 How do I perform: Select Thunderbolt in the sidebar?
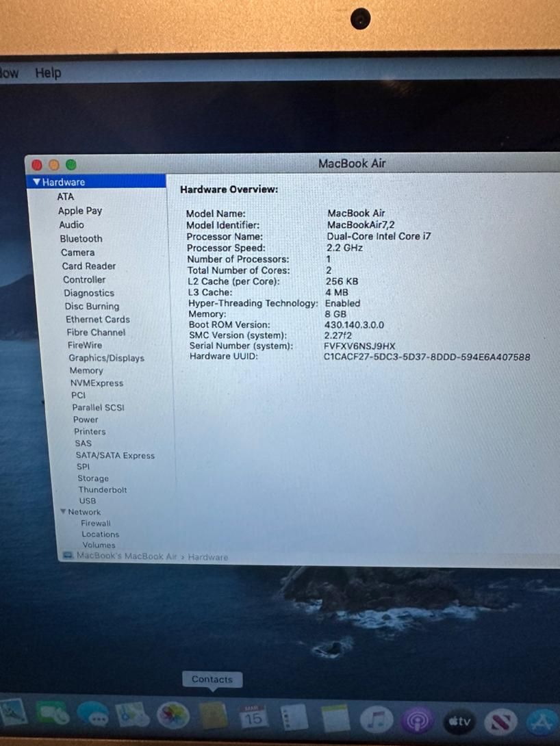coord(103,489)
